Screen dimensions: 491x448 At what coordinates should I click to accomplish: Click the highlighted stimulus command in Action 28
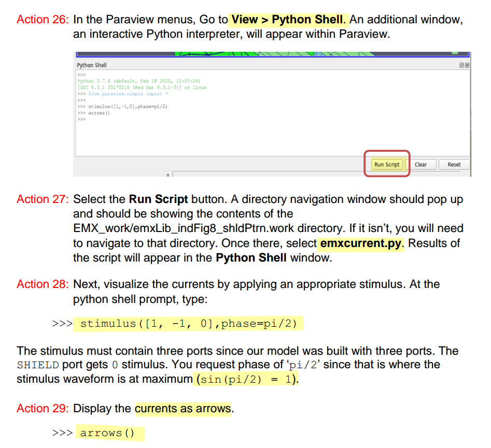click(x=189, y=324)
